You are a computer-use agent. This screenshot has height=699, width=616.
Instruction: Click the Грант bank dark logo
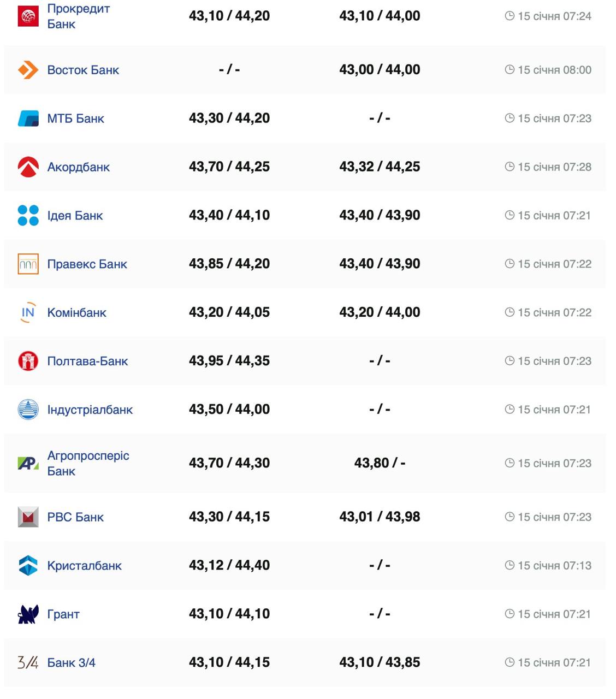pyautogui.click(x=28, y=614)
